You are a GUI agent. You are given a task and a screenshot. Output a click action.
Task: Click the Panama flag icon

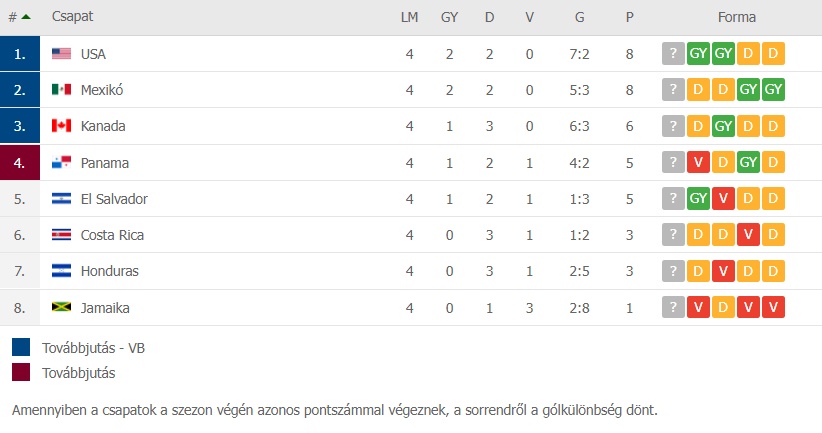(61, 163)
